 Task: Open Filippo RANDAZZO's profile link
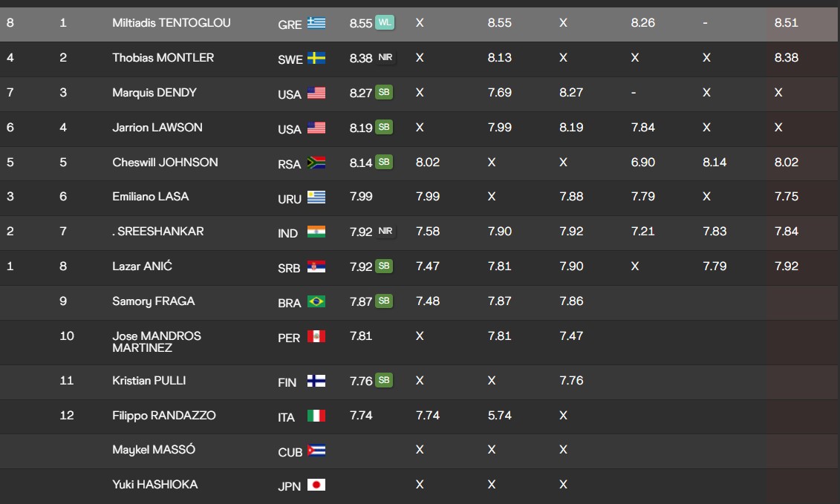(164, 416)
